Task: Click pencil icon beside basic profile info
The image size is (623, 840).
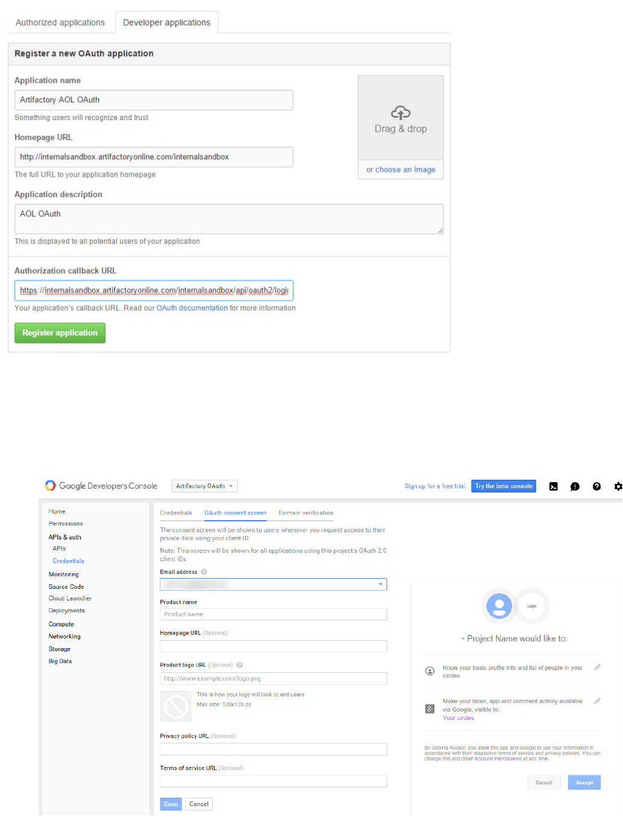Action: [597, 667]
